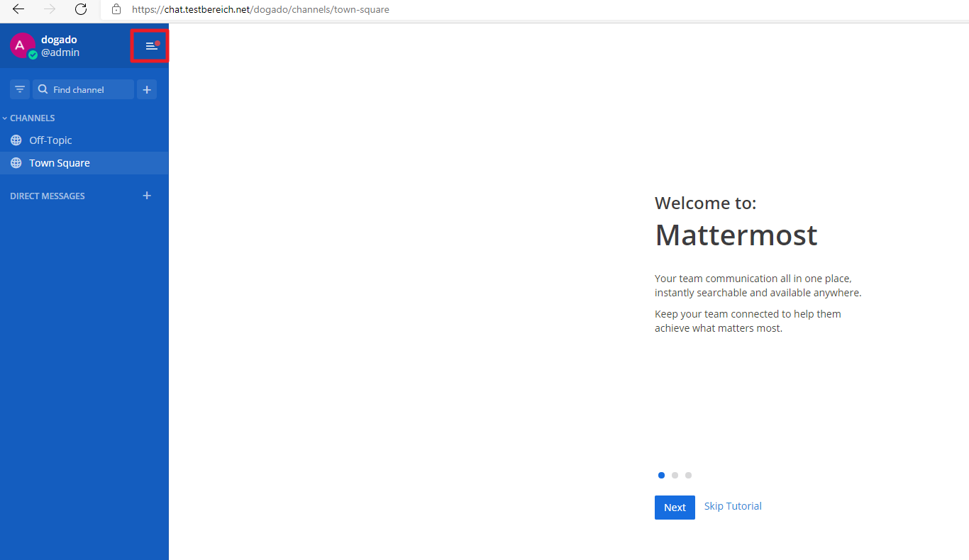The height and width of the screenshot is (560, 969).
Task: View site lock security info
Action: point(116,10)
